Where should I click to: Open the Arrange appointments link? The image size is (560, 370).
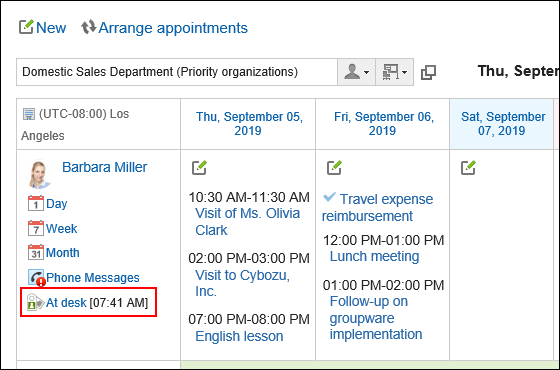point(173,28)
